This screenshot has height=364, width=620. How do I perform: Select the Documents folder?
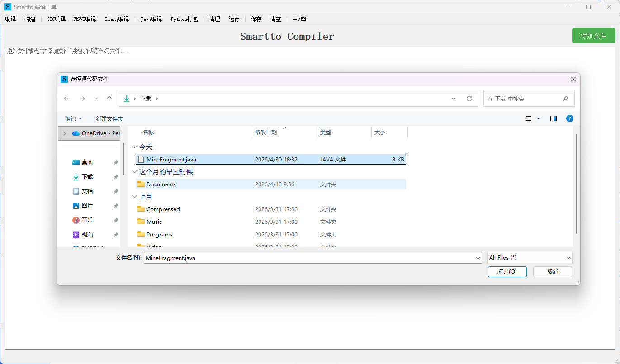pos(271,184)
